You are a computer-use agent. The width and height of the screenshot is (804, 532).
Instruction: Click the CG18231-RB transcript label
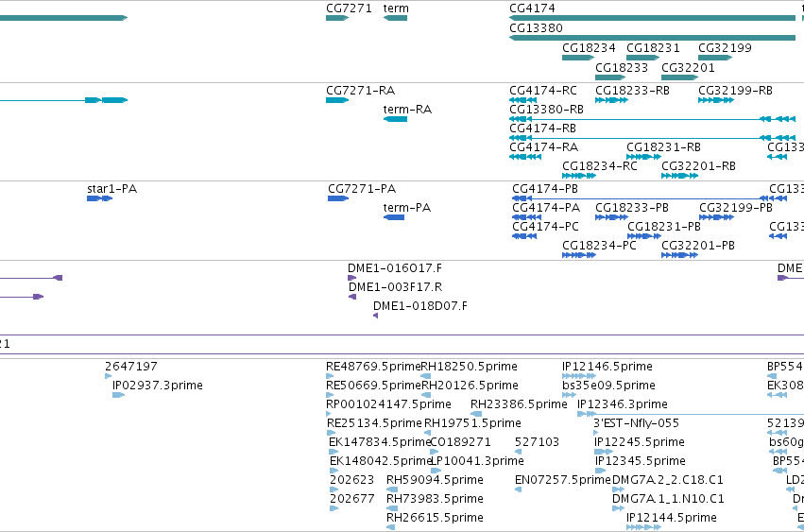[663, 147]
